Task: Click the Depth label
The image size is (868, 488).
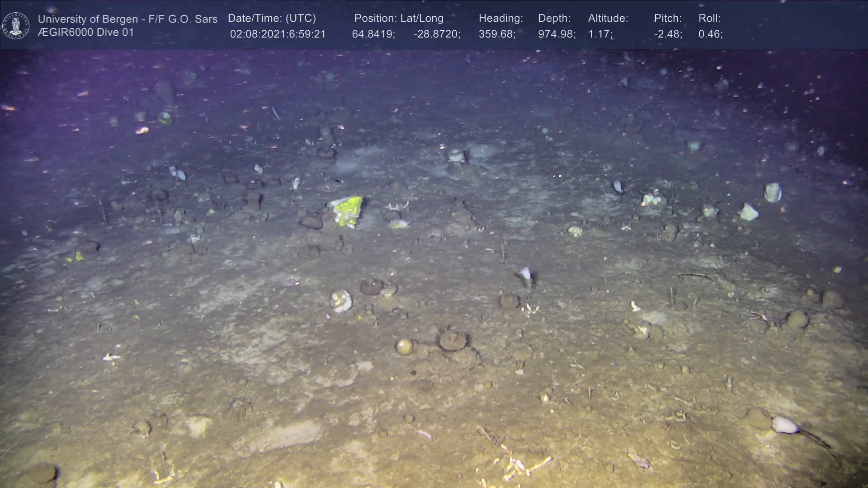Action: [x=554, y=19]
